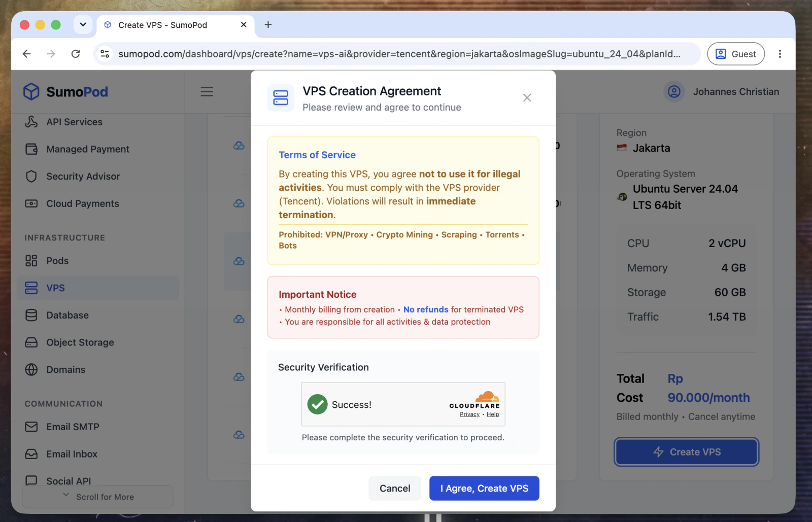Viewport: 812px width, 522px height.
Task: Open the browser three-dot menu
Action: [x=780, y=54]
